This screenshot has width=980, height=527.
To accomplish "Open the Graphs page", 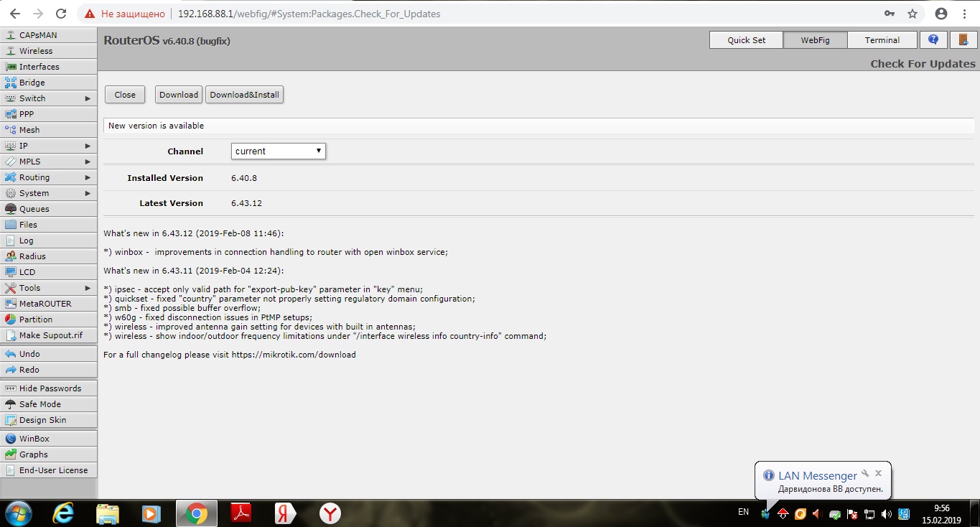I will [49, 454].
